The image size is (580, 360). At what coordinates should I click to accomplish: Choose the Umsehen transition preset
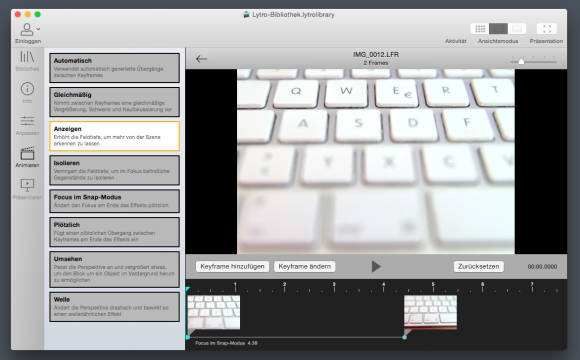tap(115, 269)
